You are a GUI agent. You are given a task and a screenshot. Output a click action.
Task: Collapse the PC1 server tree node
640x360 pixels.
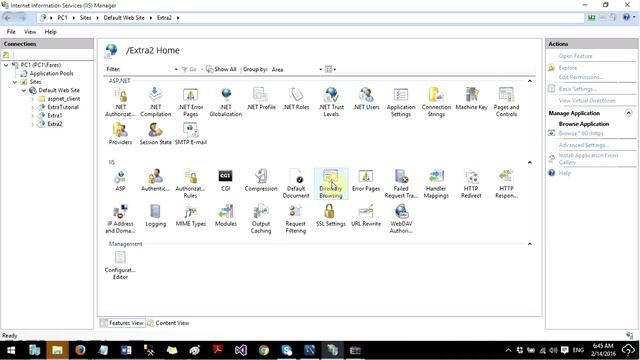[x=6, y=65]
